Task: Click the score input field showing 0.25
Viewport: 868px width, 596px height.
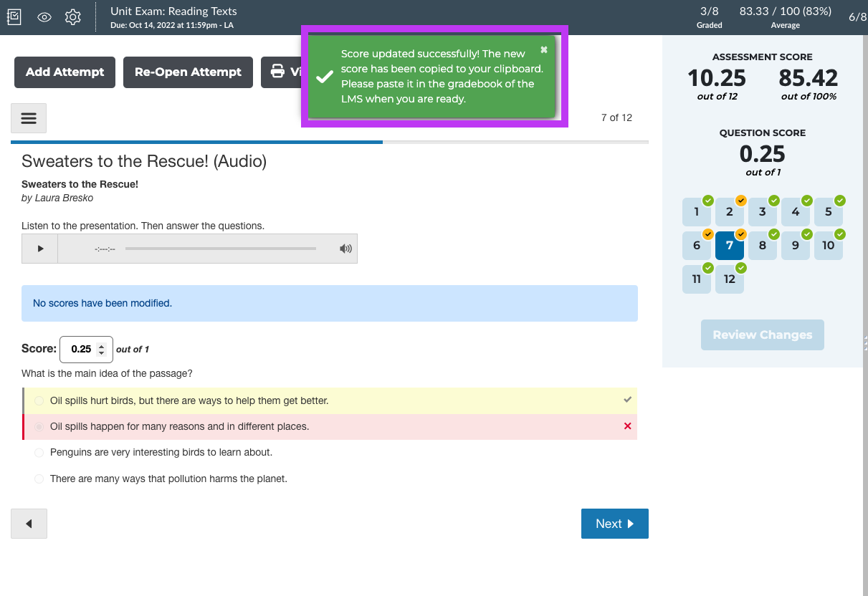Action: click(80, 350)
